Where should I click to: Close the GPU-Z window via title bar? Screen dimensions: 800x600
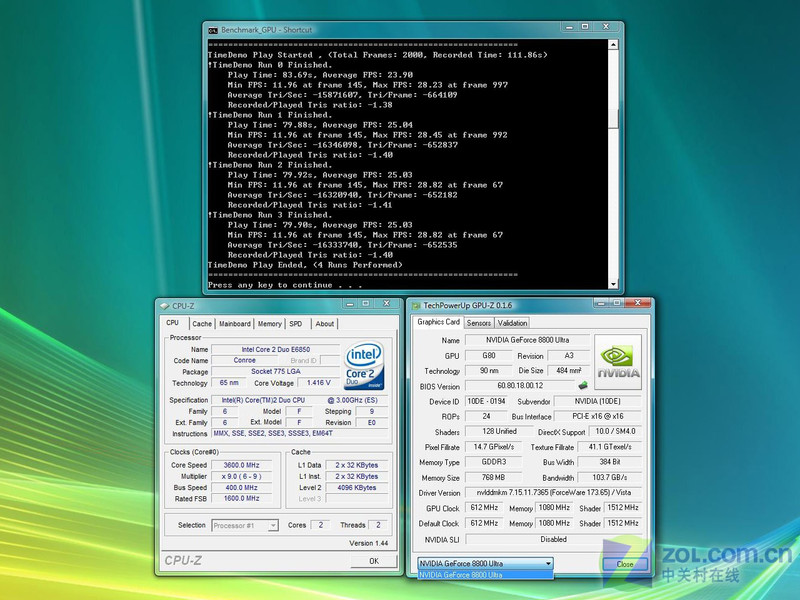[x=638, y=303]
